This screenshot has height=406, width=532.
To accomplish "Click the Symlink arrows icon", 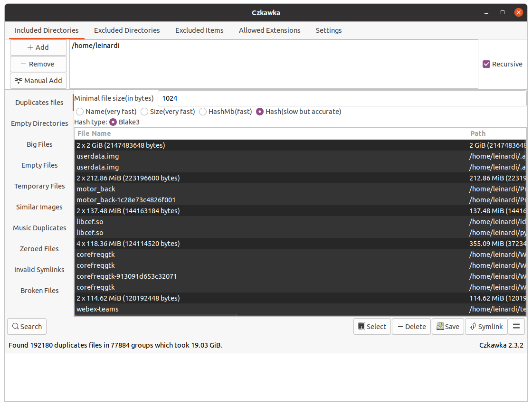I will pyautogui.click(x=473, y=326).
